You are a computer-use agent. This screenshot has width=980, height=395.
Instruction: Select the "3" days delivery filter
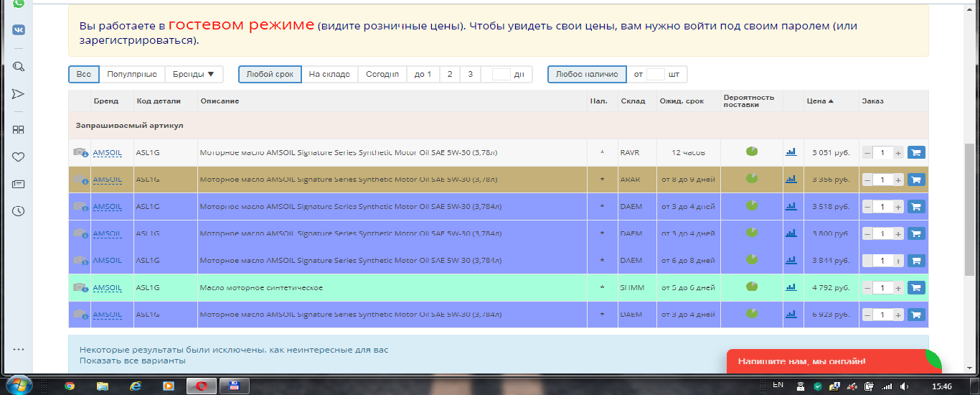(471, 74)
